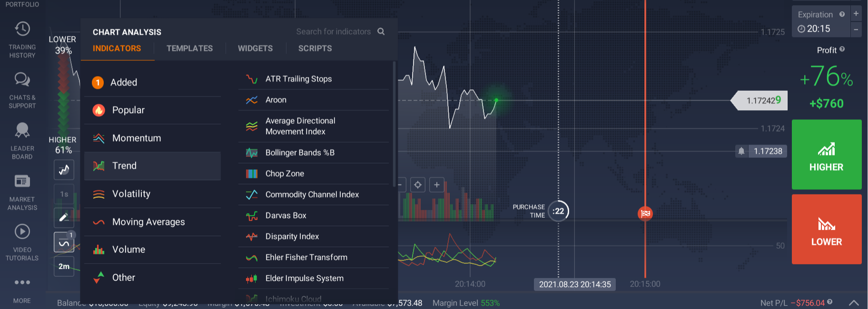Open Video Tutorials
This screenshot has height=309, width=868.
tap(22, 242)
